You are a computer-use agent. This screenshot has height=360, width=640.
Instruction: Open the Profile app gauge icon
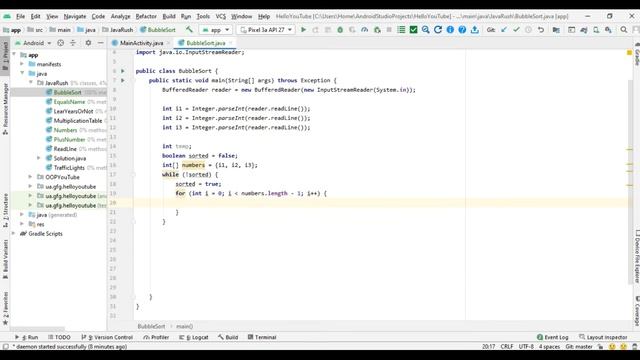364,30
